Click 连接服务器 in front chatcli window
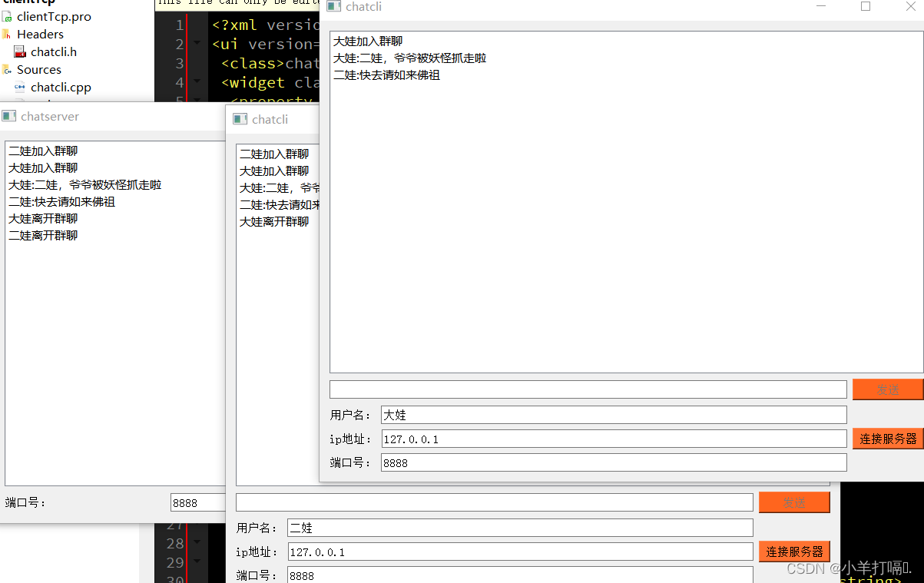Screen dimensions: 924x583 pos(888,439)
